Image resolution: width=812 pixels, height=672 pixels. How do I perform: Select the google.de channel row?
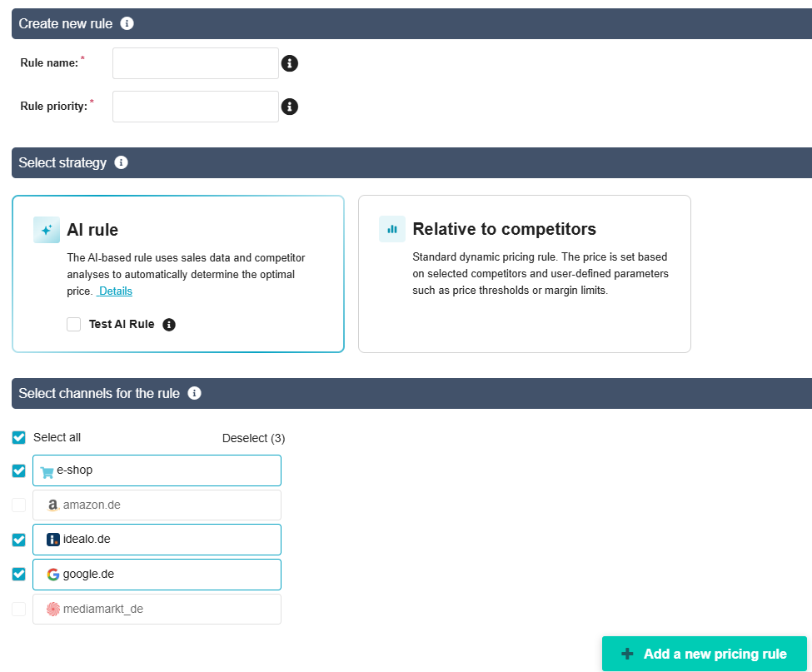(157, 574)
